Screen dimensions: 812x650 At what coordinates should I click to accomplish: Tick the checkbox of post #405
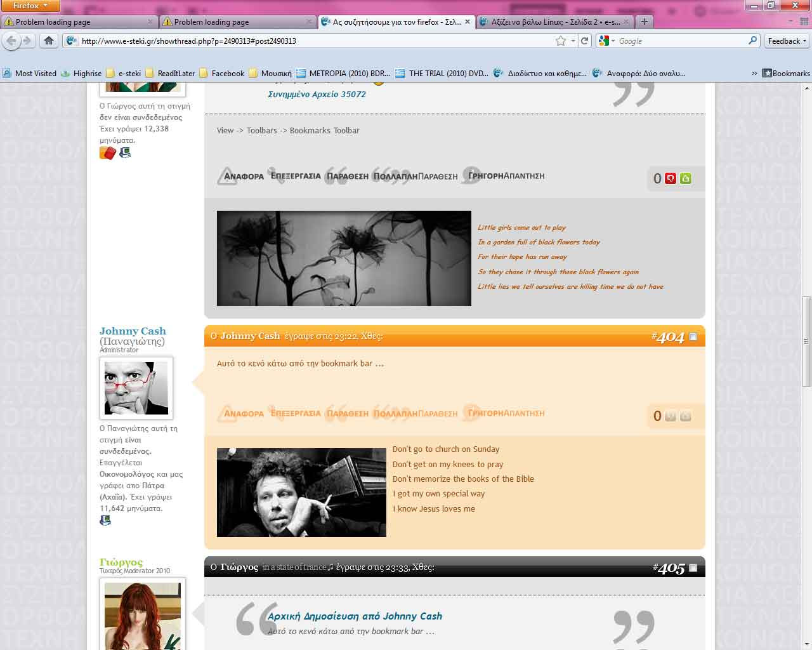point(693,568)
